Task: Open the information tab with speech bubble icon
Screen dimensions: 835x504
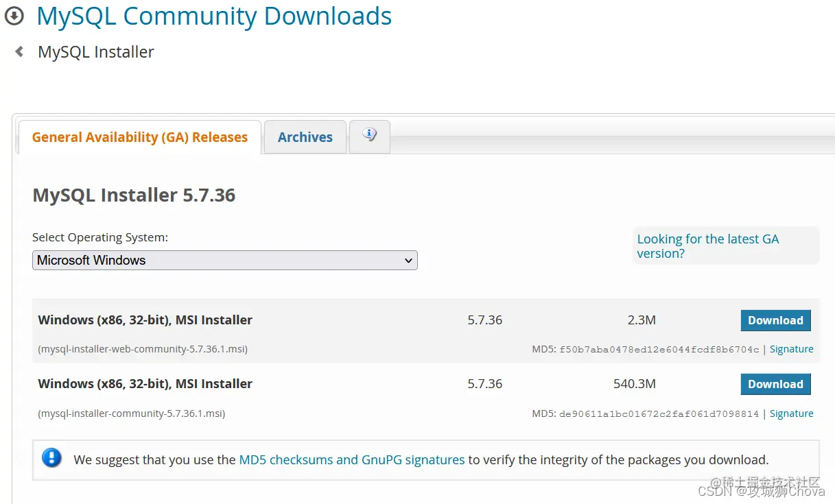Action: [x=370, y=135]
